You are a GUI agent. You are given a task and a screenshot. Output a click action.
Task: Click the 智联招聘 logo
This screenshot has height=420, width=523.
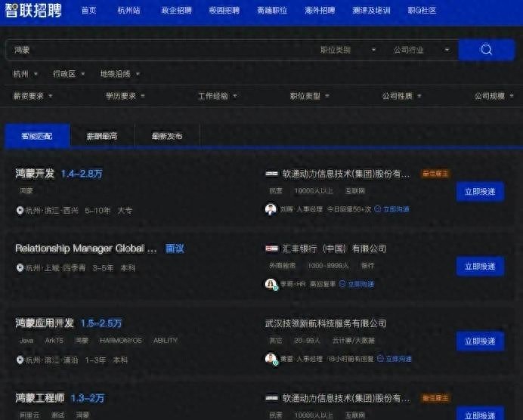(x=33, y=11)
